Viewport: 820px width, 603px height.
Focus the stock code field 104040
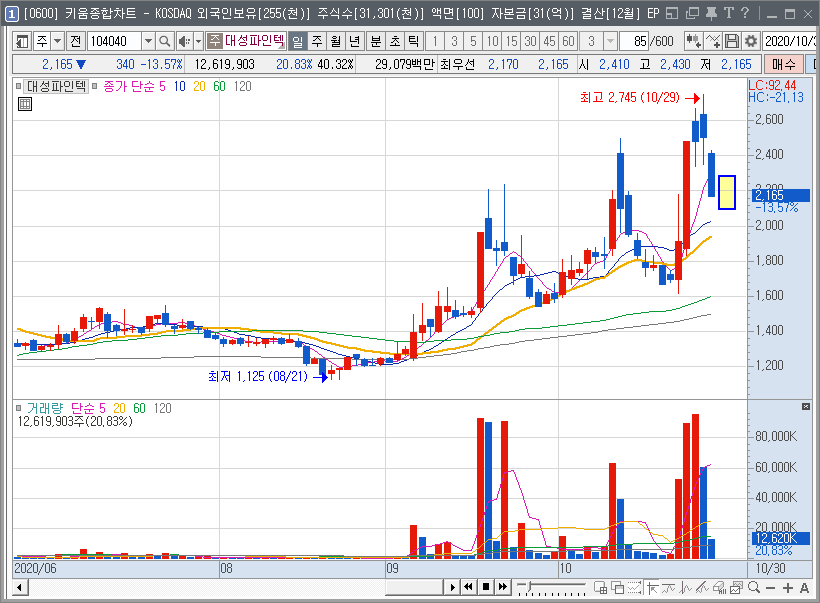[x=114, y=41]
